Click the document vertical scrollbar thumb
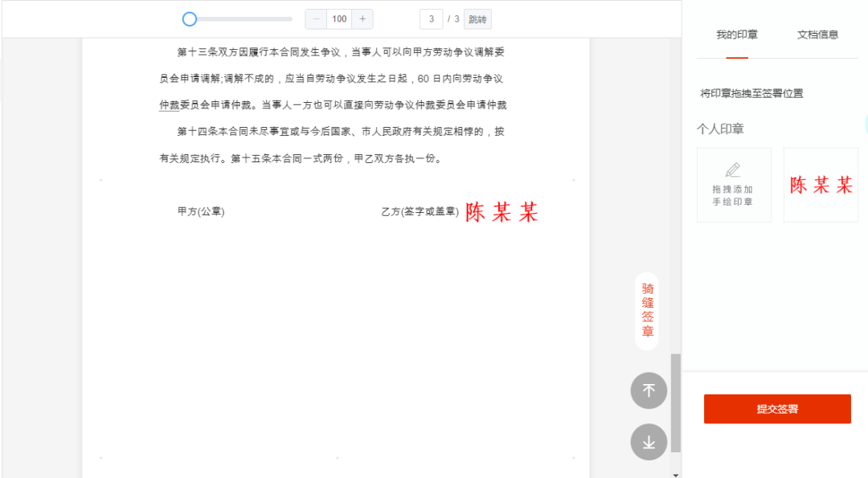Screen dimensions: 868x478 [x=676, y=402]
